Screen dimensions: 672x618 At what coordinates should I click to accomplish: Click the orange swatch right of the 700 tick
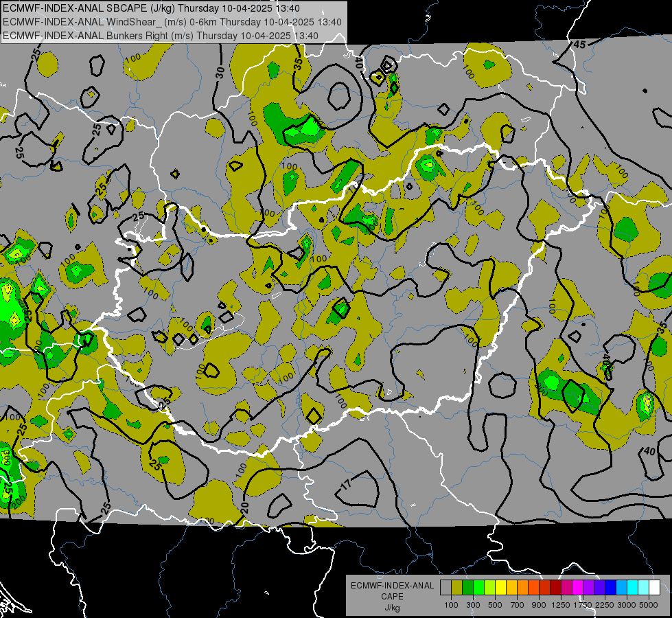[x=523, y=587]
